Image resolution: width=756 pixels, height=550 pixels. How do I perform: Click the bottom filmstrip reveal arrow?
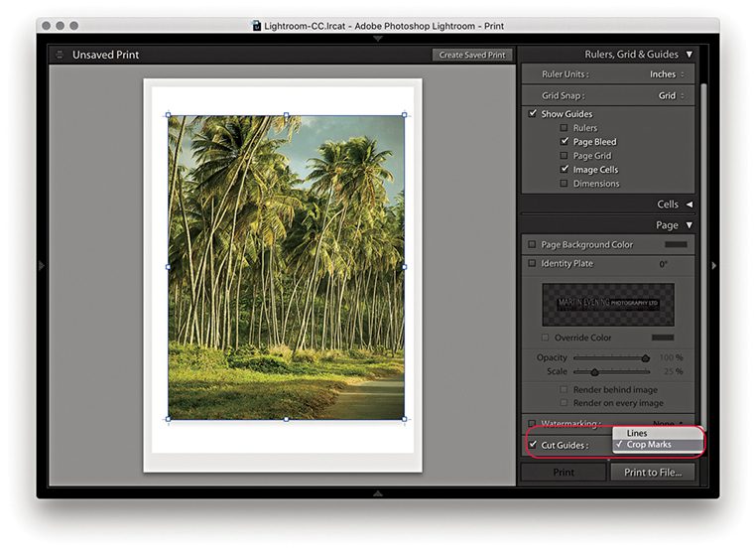(x=377, y=492)
